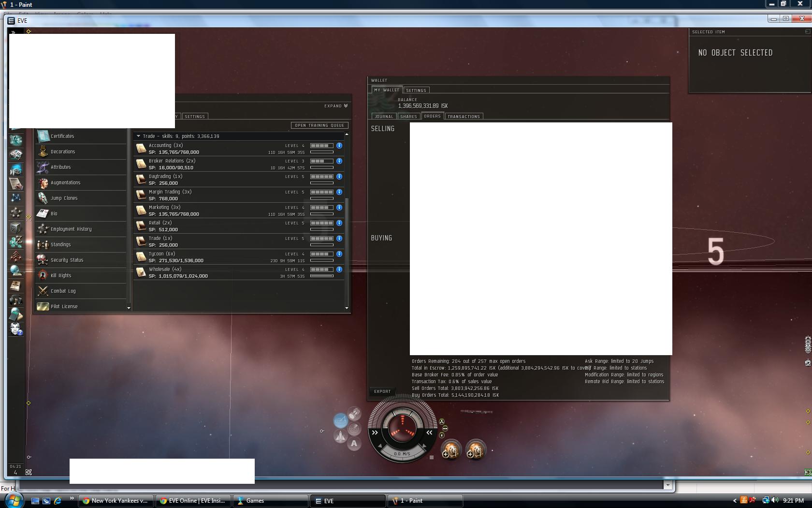This screenshot has width=812, height=508.
Task: Click the character sheet sidebar scroll-down arrow
Action: (129, 308)
